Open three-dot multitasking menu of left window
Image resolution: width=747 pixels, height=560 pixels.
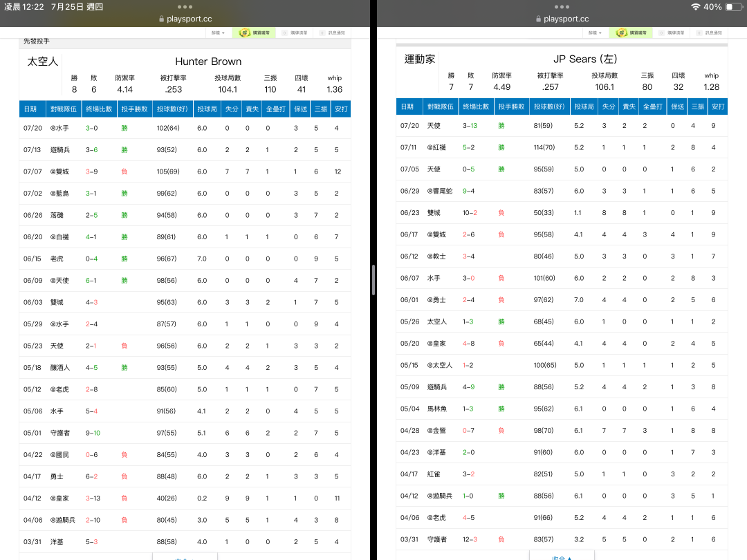tap(185, 7)
